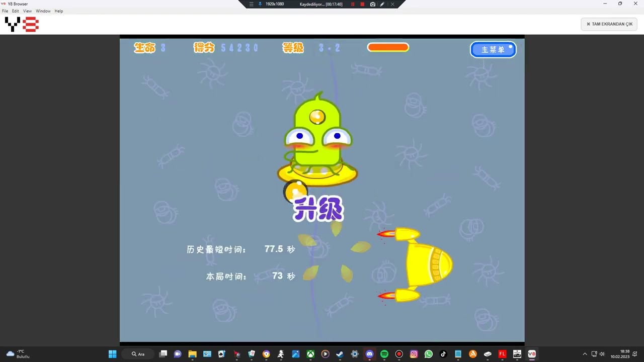Click the 77.5 best time value
The width and height of the screenshot is (644, 362).
coord(274,249)
